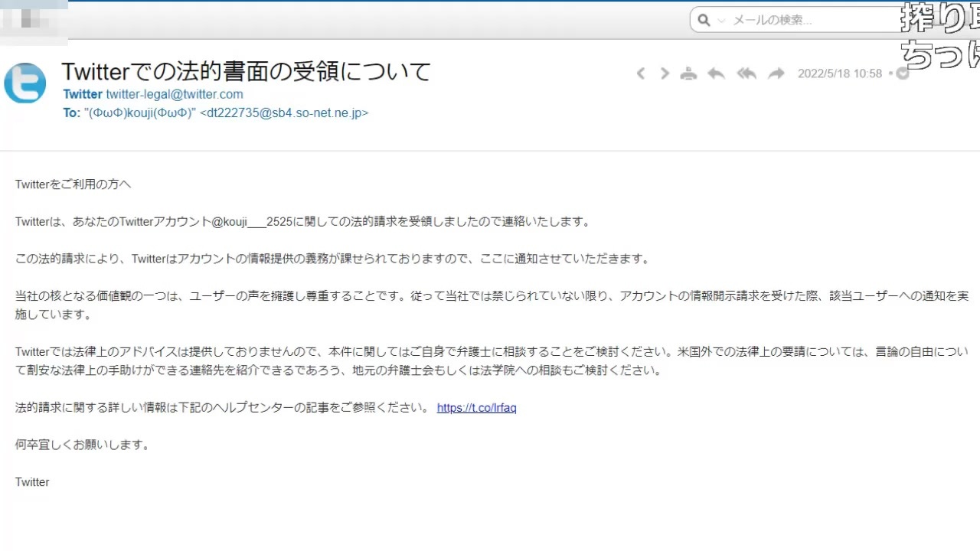The width and height of the screenshot is (980, 551).
Task: Click the To: label in the header
Action: [x=71, y=112]
